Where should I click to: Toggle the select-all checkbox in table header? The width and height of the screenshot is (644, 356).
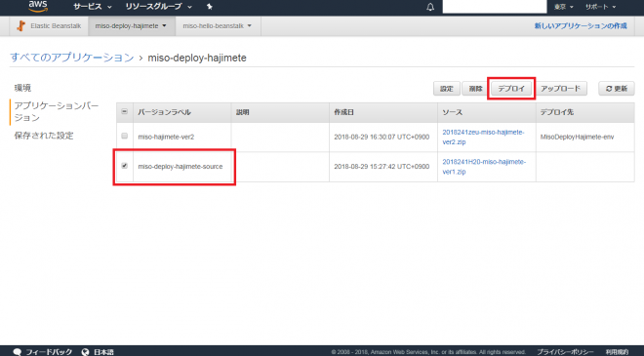coord(125,112)
